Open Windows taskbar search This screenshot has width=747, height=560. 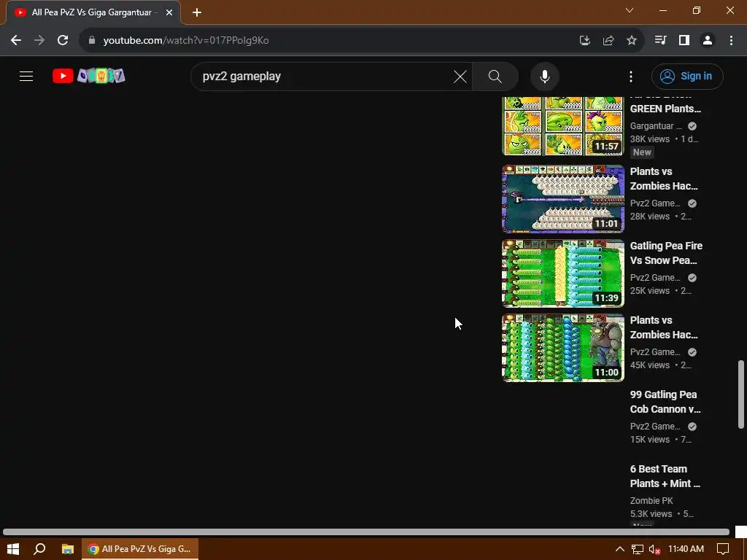click(39, 549)
